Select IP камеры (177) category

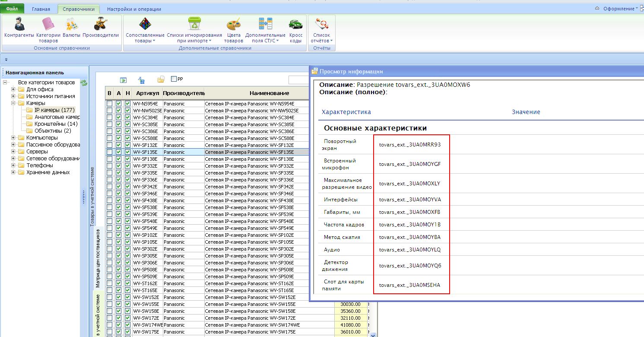[54, 110]
